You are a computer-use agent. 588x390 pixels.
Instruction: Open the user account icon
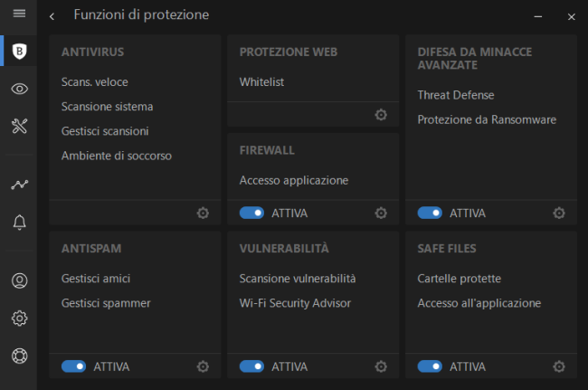tap(19, 281)
